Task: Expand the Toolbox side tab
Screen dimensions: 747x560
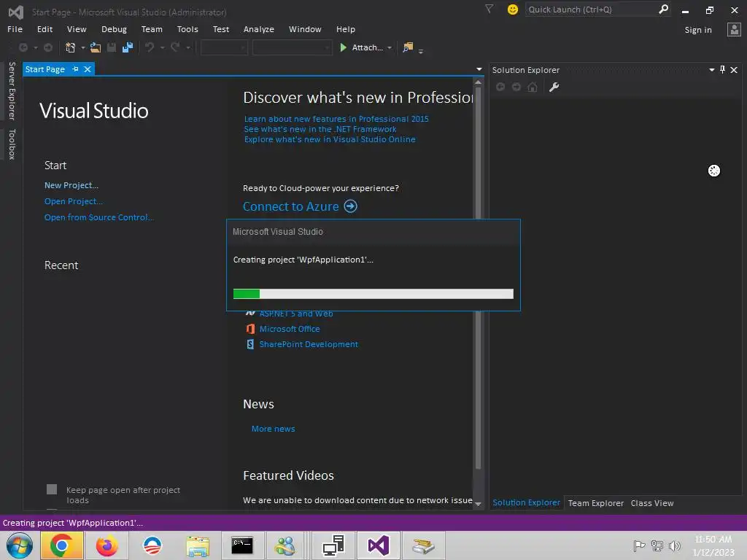Action: tap(12, 144)
